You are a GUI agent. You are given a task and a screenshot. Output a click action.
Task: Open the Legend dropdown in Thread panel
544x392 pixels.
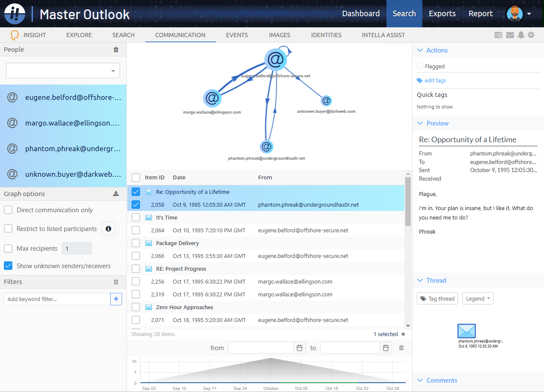[477, 298]
